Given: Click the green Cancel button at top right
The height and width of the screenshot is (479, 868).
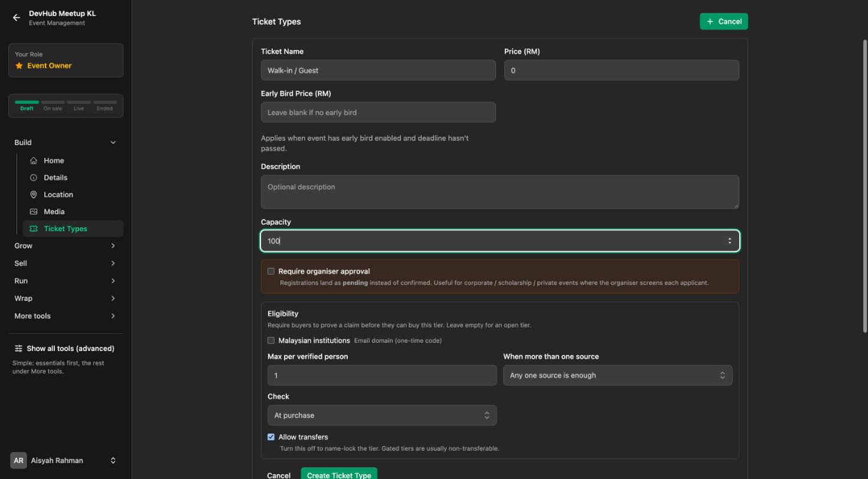Looking at the screenshot, I should (724, 21).
